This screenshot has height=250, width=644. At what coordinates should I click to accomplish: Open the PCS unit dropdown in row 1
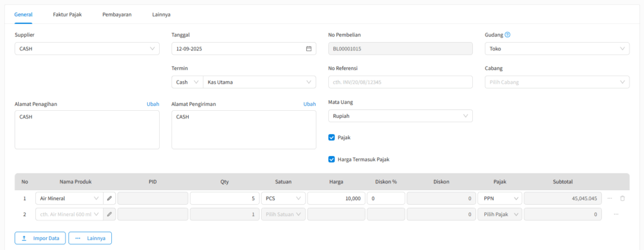click(x=283, y=198)
